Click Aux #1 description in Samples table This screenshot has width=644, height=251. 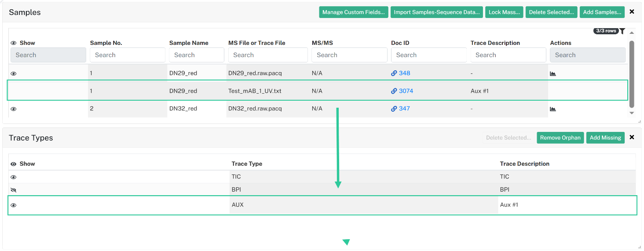coord(479,91)
